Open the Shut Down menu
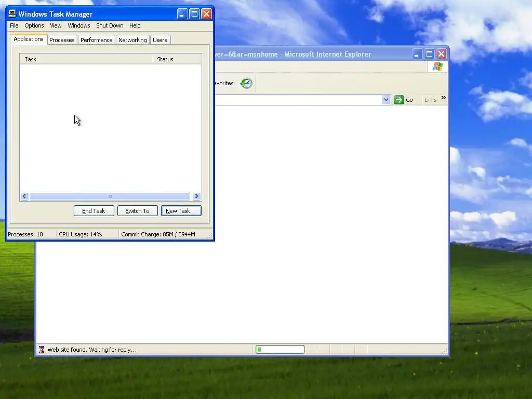Screen dimensions: 532x399 click(110, 25)
